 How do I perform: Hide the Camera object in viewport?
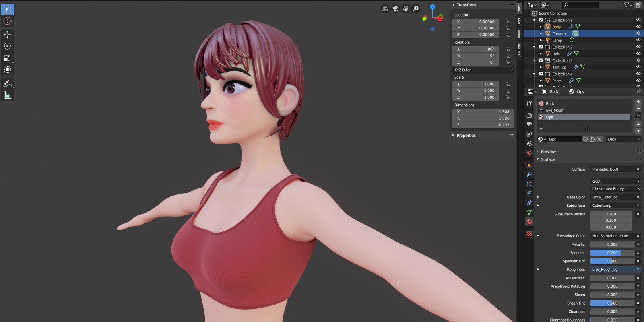pos(638,33)
